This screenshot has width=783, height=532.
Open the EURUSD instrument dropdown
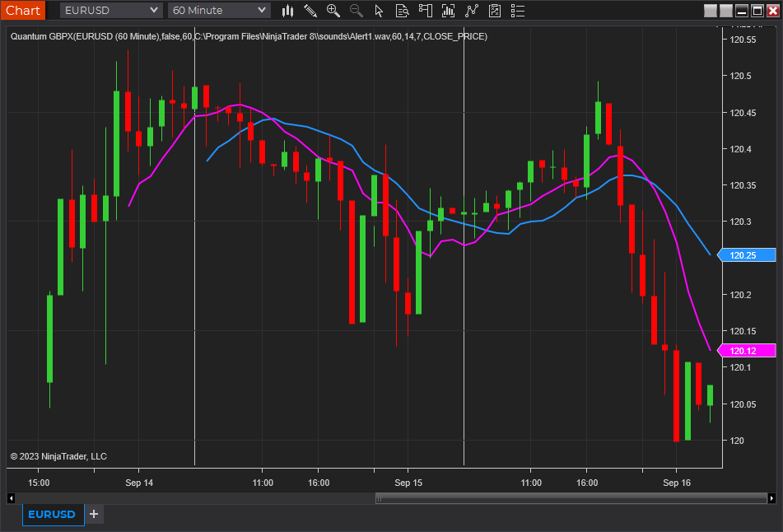tap(111, 10)
